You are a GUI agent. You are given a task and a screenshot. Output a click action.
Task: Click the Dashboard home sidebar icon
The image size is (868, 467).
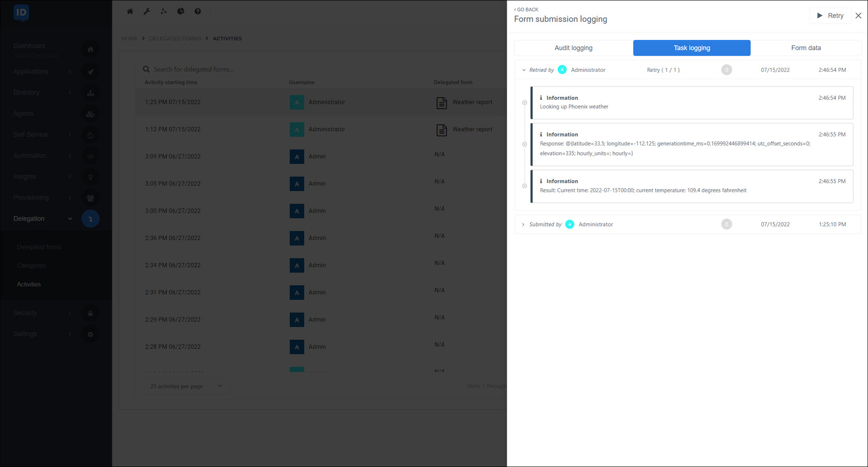coord(90,49)
